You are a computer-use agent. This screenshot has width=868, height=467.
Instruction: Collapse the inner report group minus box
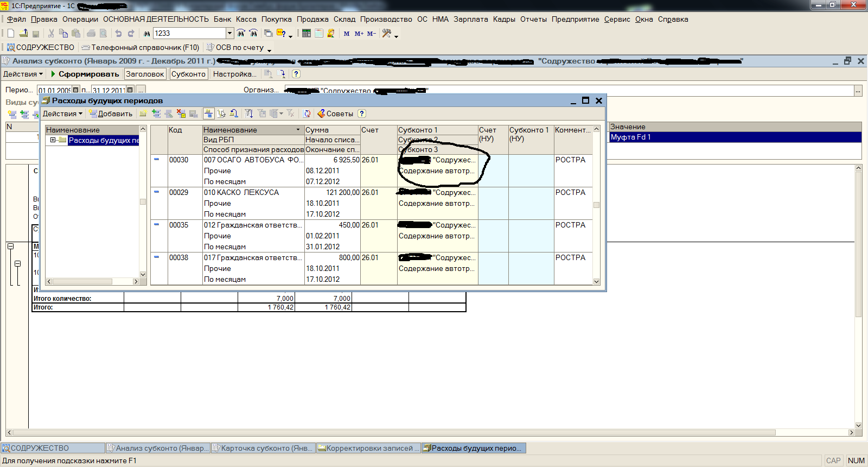pos(17,263)
